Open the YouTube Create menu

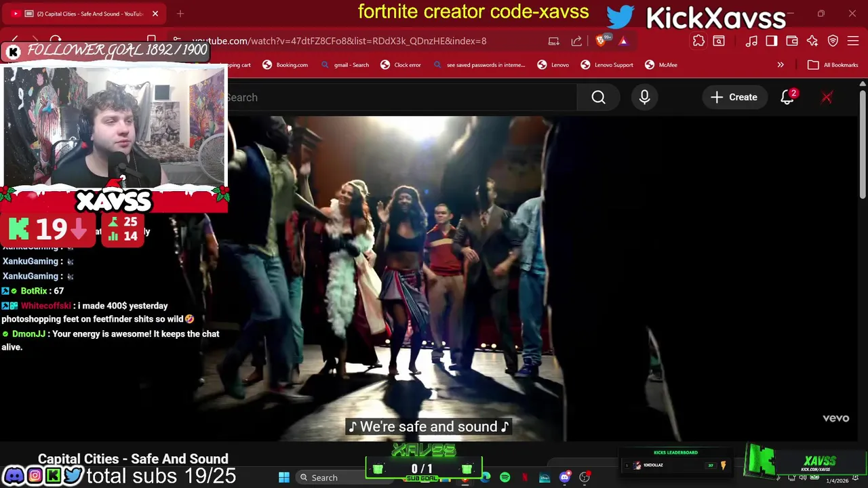[x=734, y=98]
